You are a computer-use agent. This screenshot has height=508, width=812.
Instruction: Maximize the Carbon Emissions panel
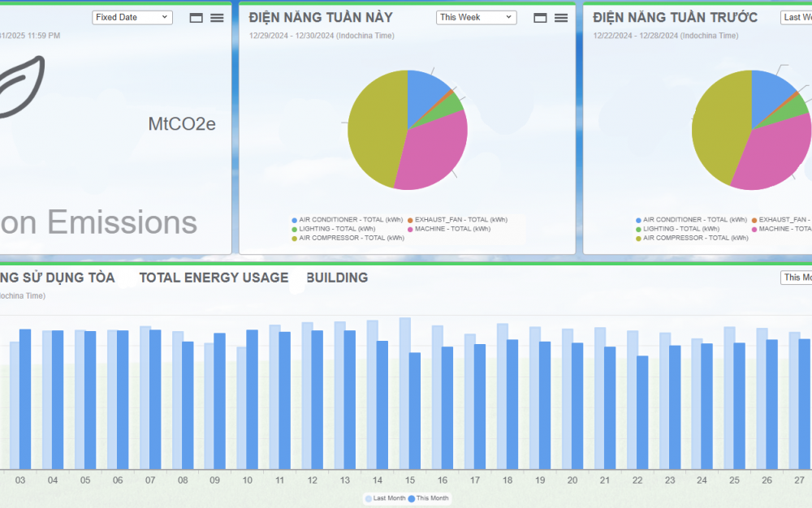(x=197, y=18)
